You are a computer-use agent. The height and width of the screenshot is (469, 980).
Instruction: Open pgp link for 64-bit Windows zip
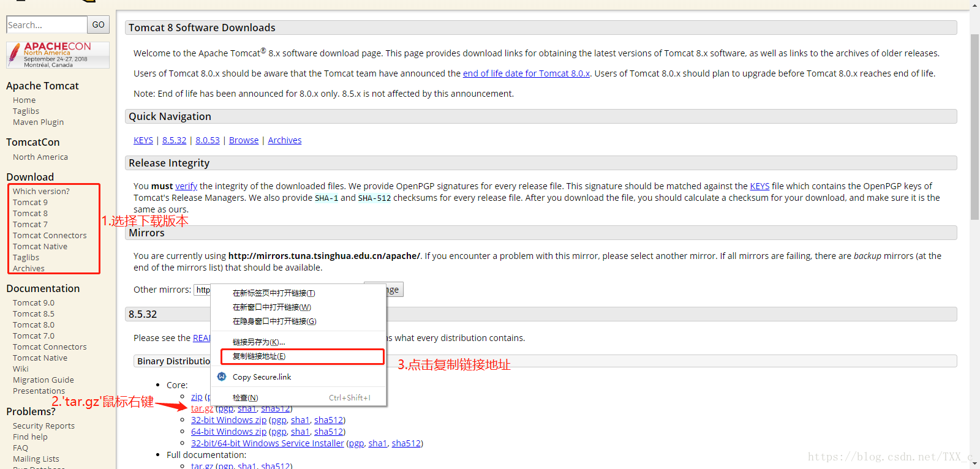[279, 432]
